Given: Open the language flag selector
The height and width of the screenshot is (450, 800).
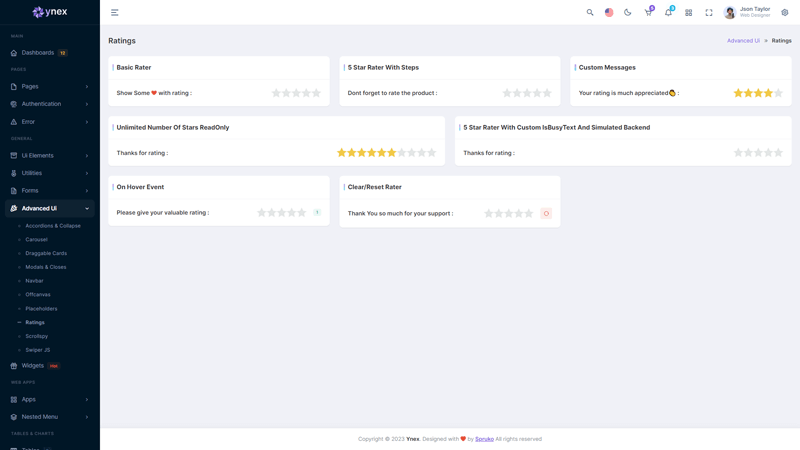Looking at the screenshot, I should pos(609,13).
